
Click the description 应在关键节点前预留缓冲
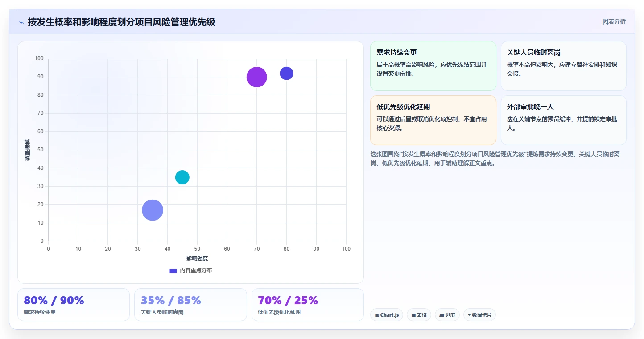click(562, 123)
